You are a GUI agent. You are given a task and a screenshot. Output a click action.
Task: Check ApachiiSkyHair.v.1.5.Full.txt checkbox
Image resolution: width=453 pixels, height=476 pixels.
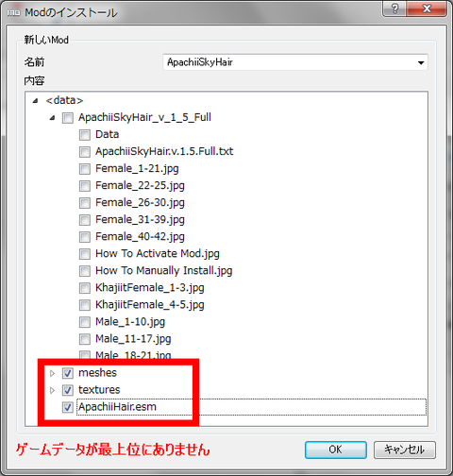tap(85, 152)
